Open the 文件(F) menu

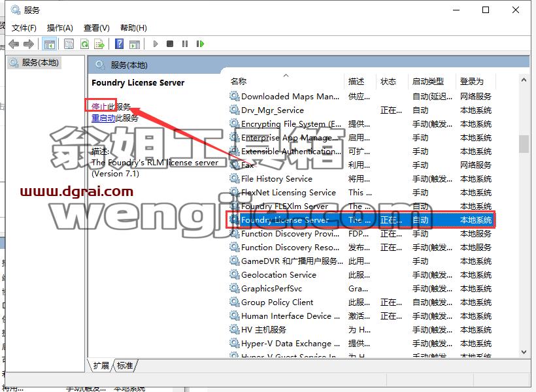[x=24, y=27]
